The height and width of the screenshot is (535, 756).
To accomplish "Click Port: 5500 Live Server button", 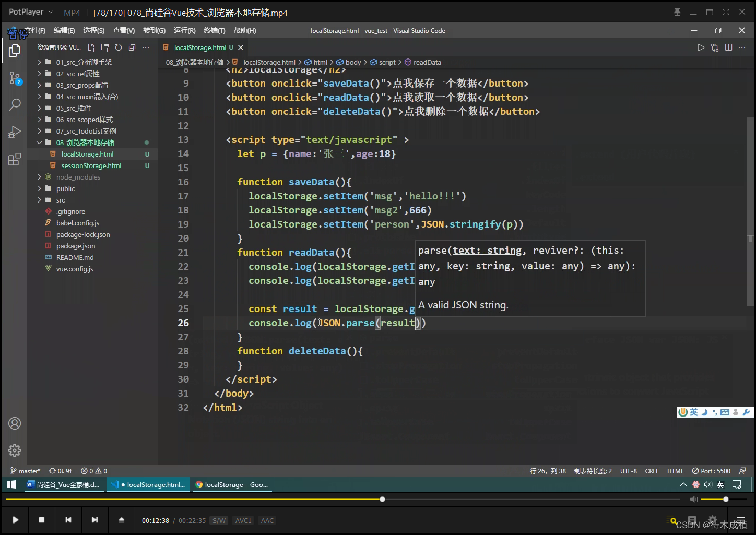I will pos(711,471).
